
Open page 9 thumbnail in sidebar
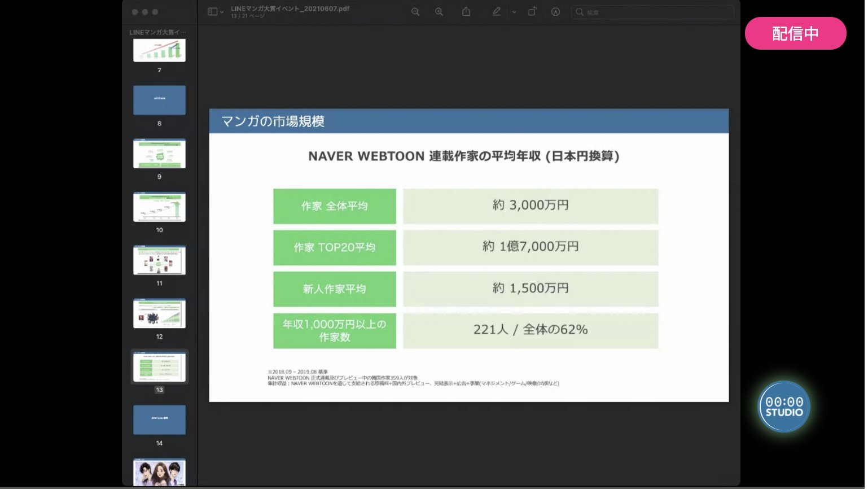point(159,154)
